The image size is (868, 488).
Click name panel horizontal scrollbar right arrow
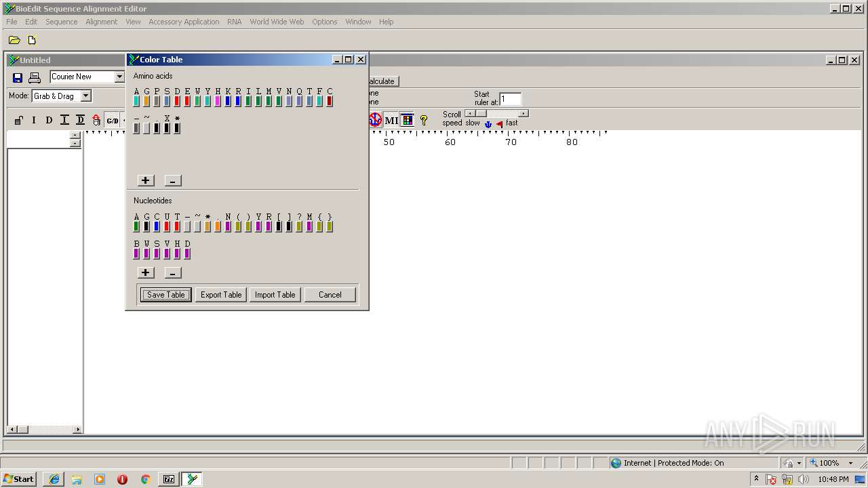(x=78, y=430)
